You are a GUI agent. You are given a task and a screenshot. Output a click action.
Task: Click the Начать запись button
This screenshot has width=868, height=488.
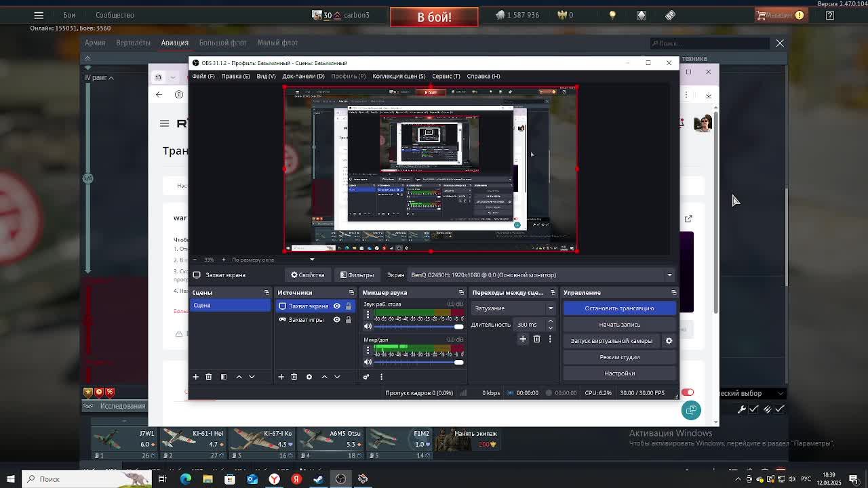[619, 325]
